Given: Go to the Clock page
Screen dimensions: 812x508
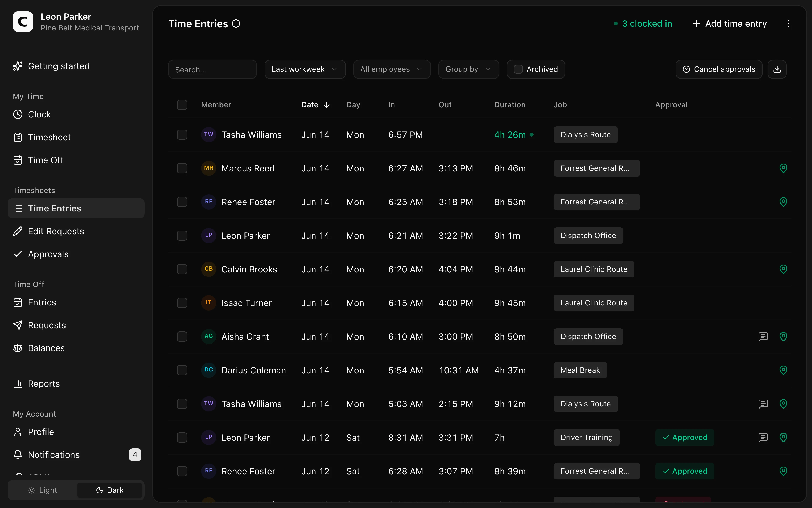Looking at the screenshot, I should tap(76, 115).
